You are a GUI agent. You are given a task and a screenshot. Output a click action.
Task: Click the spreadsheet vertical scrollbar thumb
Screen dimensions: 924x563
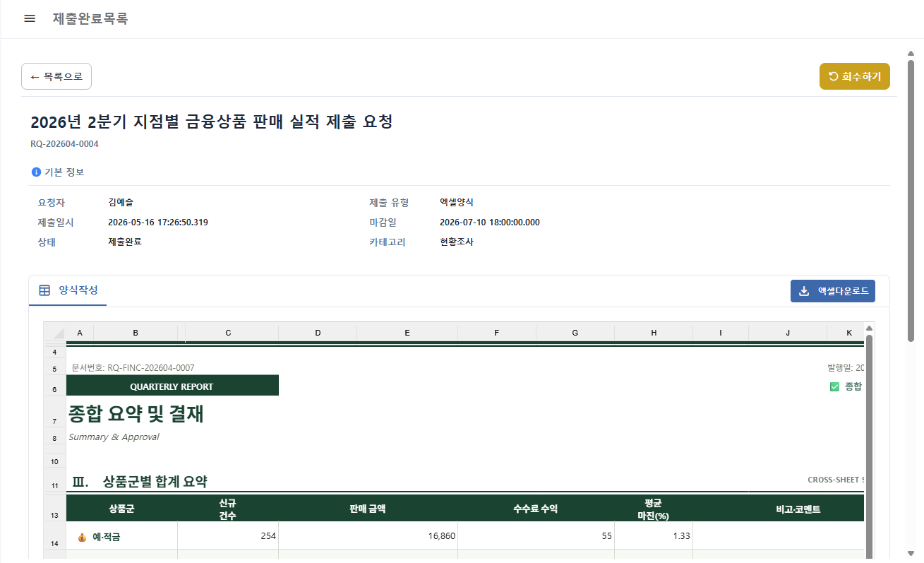point(870,447)
